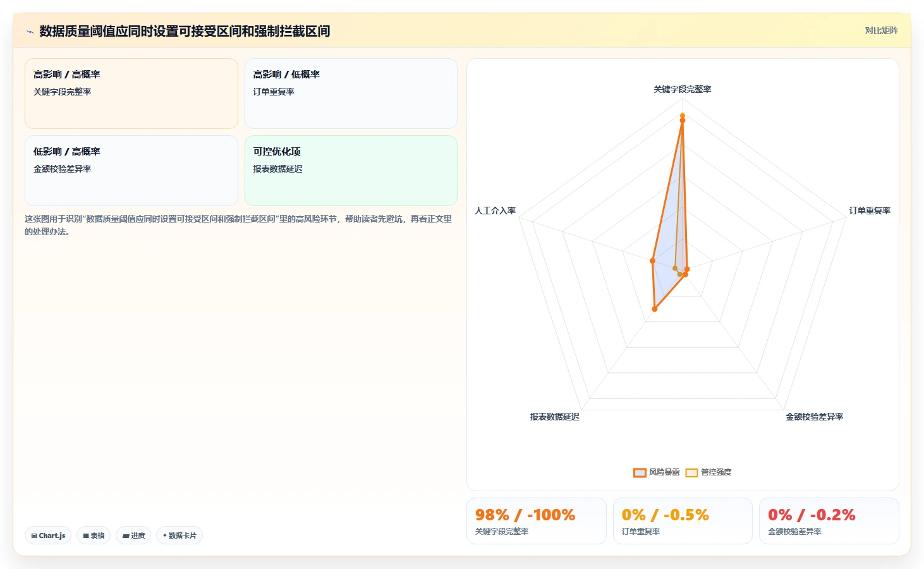Viewport: 924px width, 569px height.
Task: Click 报表数据延迟 text in green card
Action: tap(277, 169)
